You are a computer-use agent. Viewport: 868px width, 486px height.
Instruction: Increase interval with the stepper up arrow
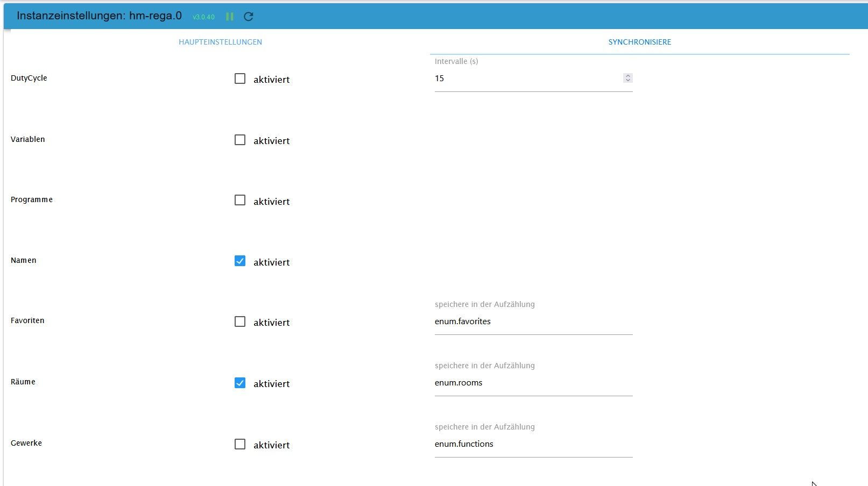(627, 76)
